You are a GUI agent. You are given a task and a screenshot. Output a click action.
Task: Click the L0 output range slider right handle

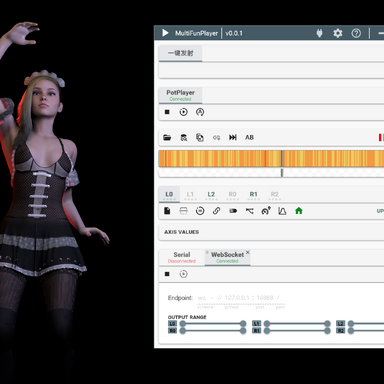tap(243, 323)
